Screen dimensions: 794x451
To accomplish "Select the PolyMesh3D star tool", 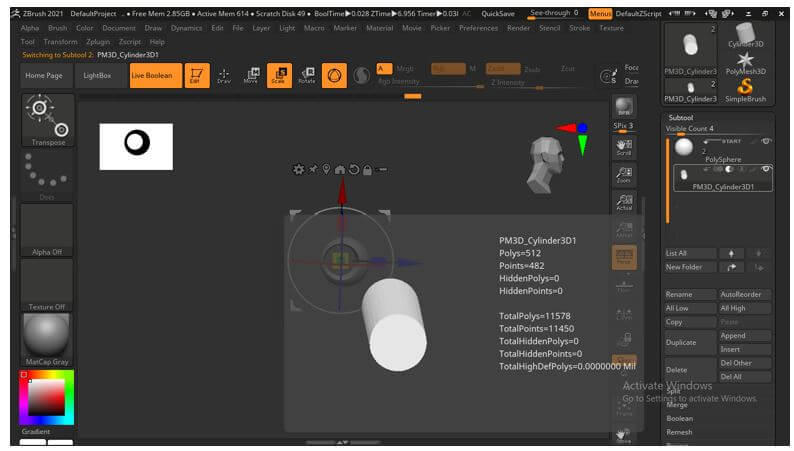I will coord(745,63).
